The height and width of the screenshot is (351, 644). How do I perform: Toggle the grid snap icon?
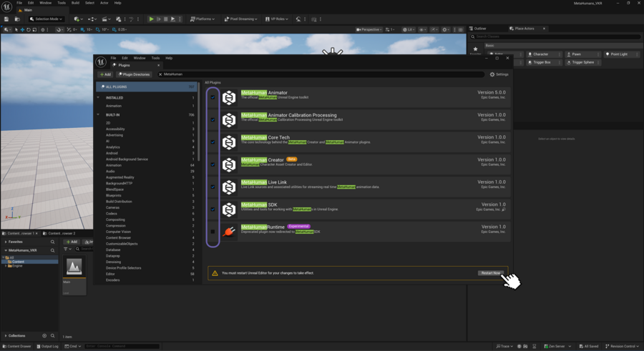(x=82, y=29)
